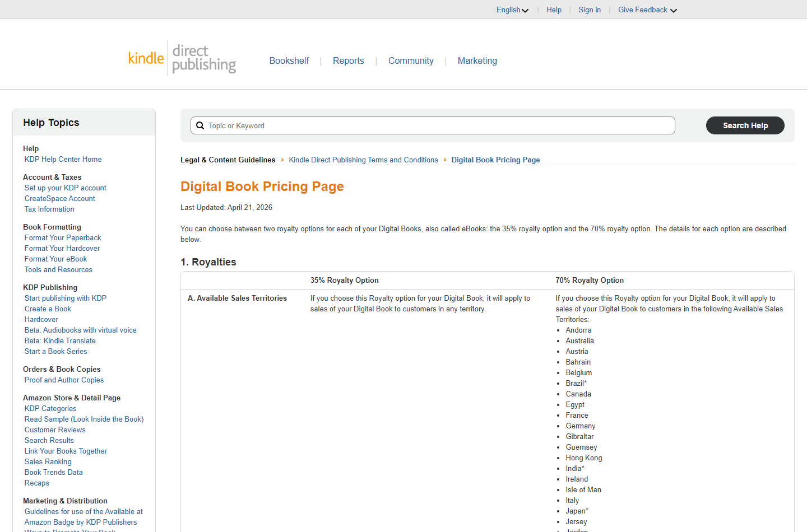Screen dimensions: 807x532
Task: Open Start publishing with KDP
Action: [x=66, y=298]
